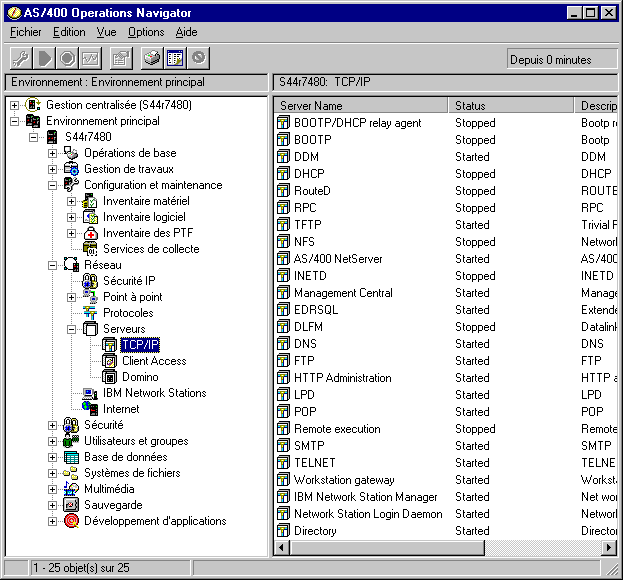Click the S44r7480 system icon
The height and width of the screenshot is (580, 623).
[52, 137]
